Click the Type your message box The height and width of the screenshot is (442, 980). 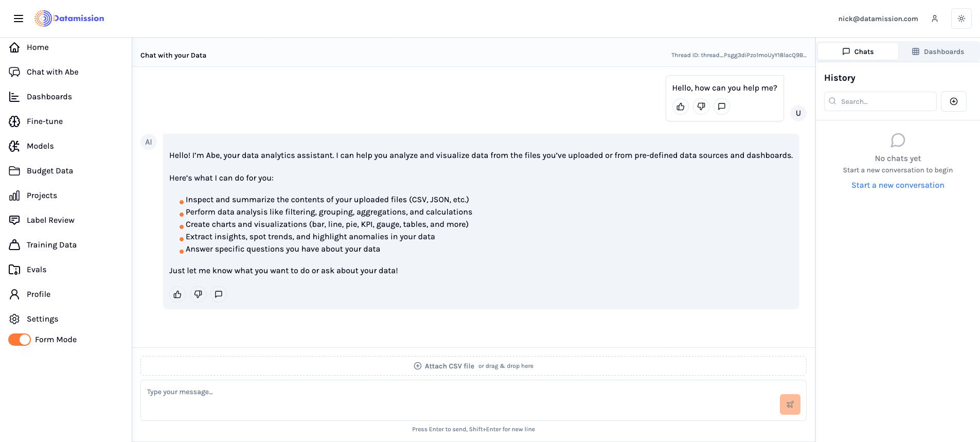tap(458, 400)
